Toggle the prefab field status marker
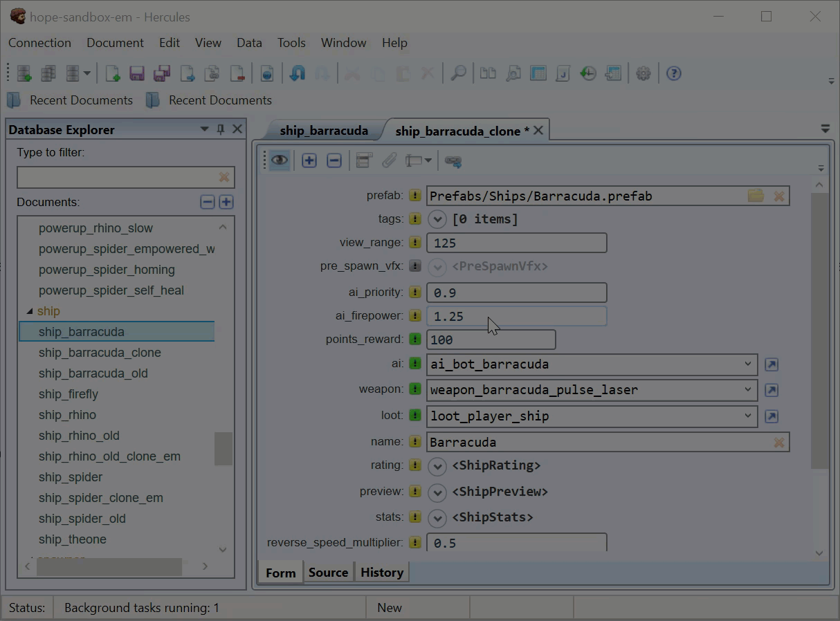Viewport: 840px width, 621px height. pos(415,196)
